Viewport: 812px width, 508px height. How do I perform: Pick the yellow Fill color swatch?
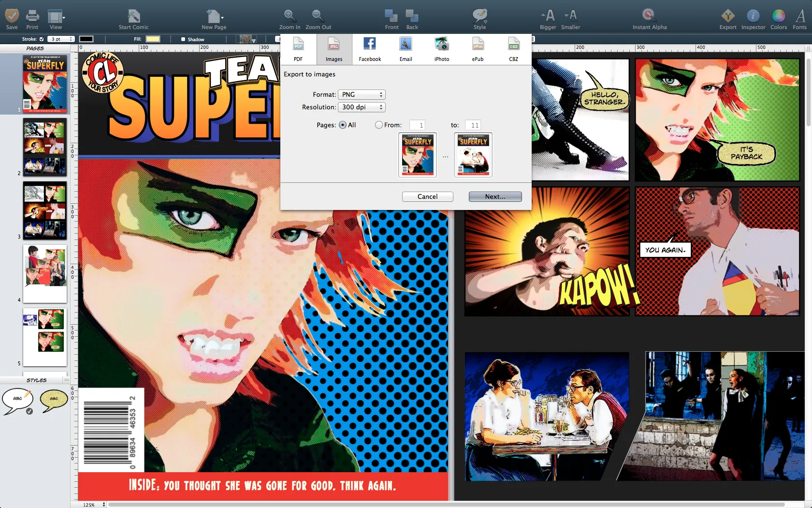[x=153, y=39]
